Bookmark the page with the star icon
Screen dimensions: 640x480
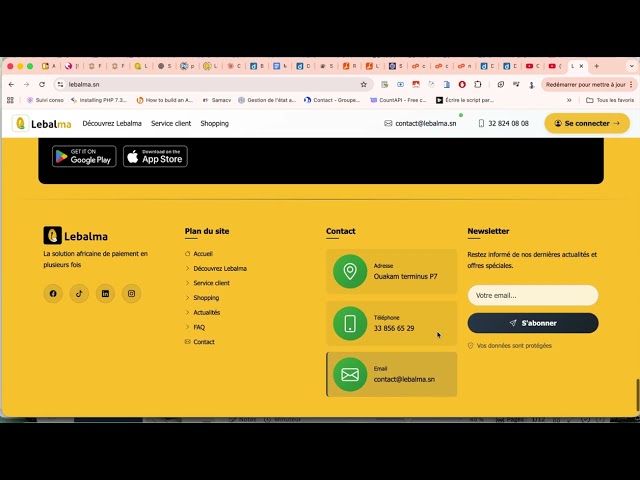(364, 84)
